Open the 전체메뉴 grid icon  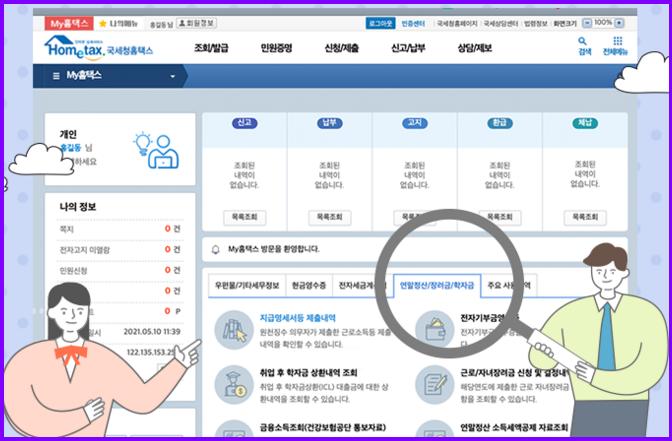coord(618,41)
